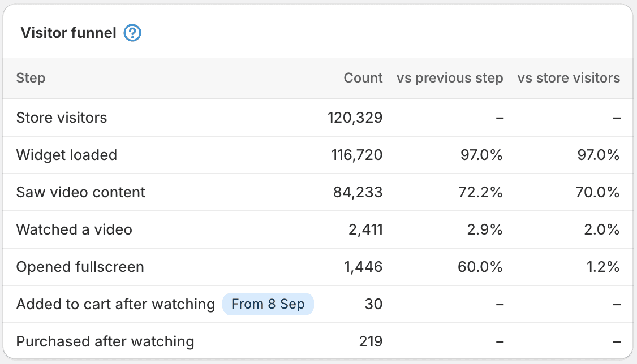Select the 'Purchased after watching' row label
This screenshot has width=637, height=364.
tap(105, 342)
